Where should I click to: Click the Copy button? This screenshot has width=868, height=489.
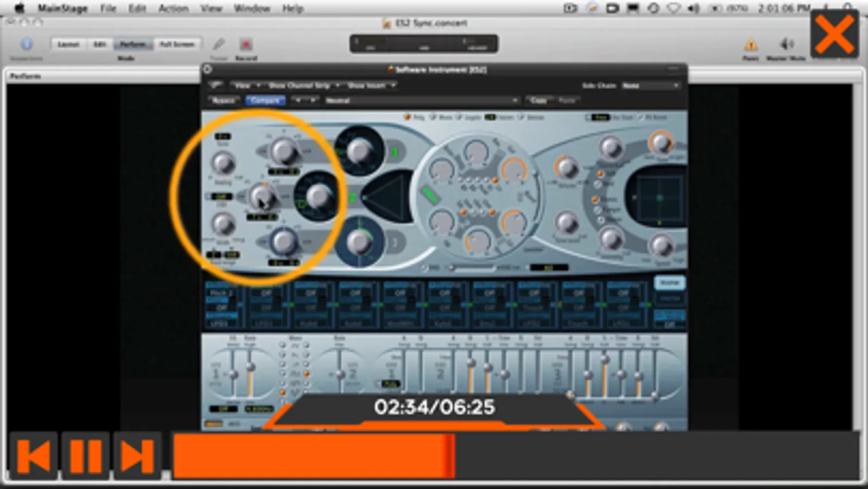(538, 101)
